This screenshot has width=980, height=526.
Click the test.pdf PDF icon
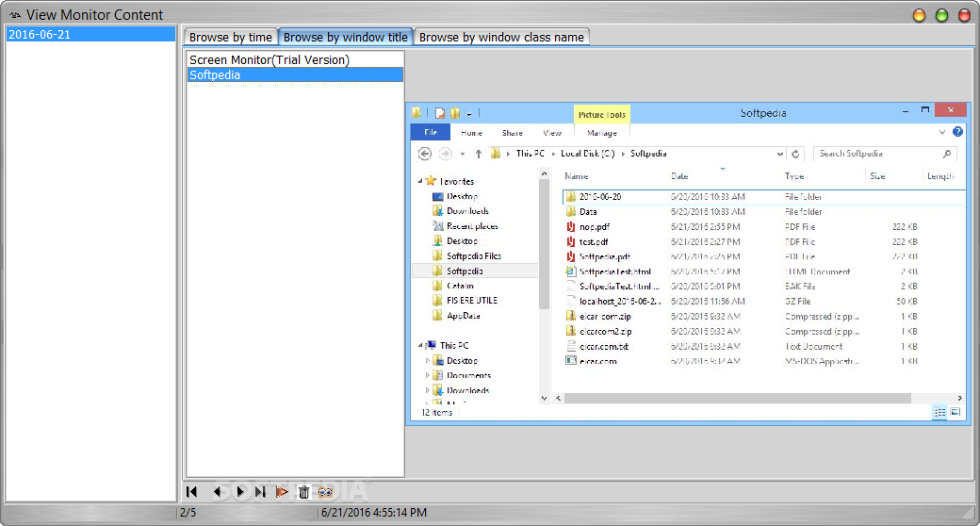coord(571,241)
